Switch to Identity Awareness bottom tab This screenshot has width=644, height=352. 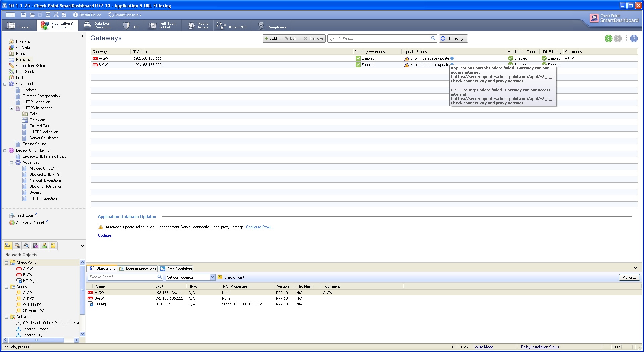pos(138,269)
